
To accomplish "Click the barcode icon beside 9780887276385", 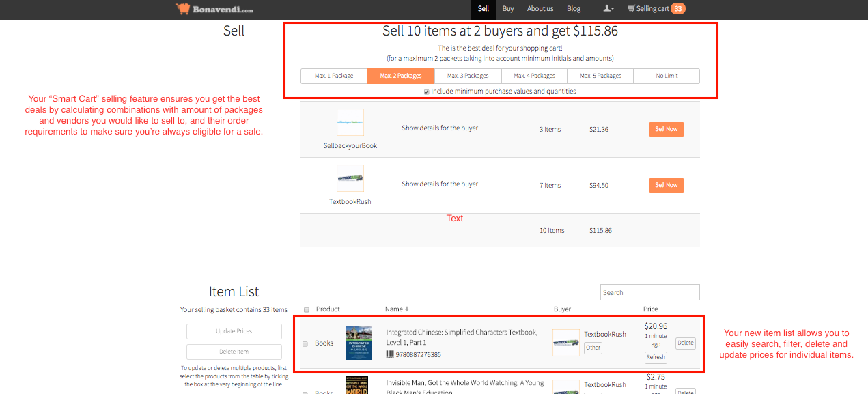I will click(x=390, y=355).
